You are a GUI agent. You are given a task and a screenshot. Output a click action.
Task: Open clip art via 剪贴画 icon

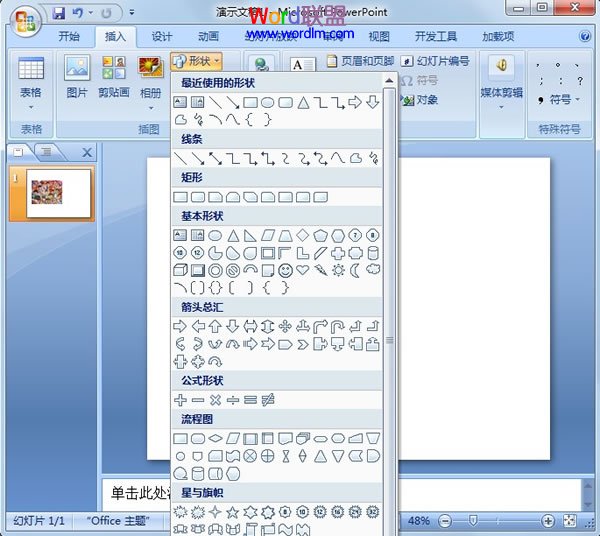pyautogui.click(x=114, y=68)
